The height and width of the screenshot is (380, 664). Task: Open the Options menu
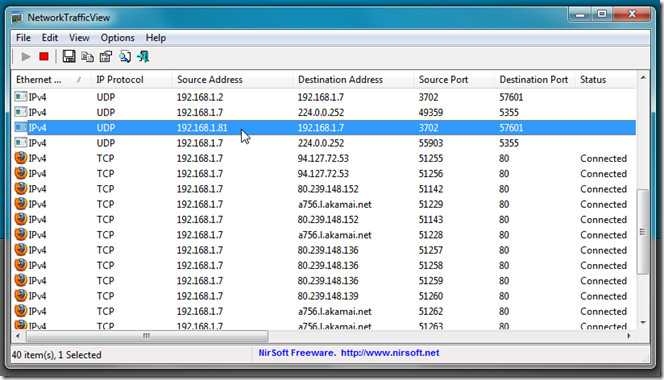tap(117, 38)
